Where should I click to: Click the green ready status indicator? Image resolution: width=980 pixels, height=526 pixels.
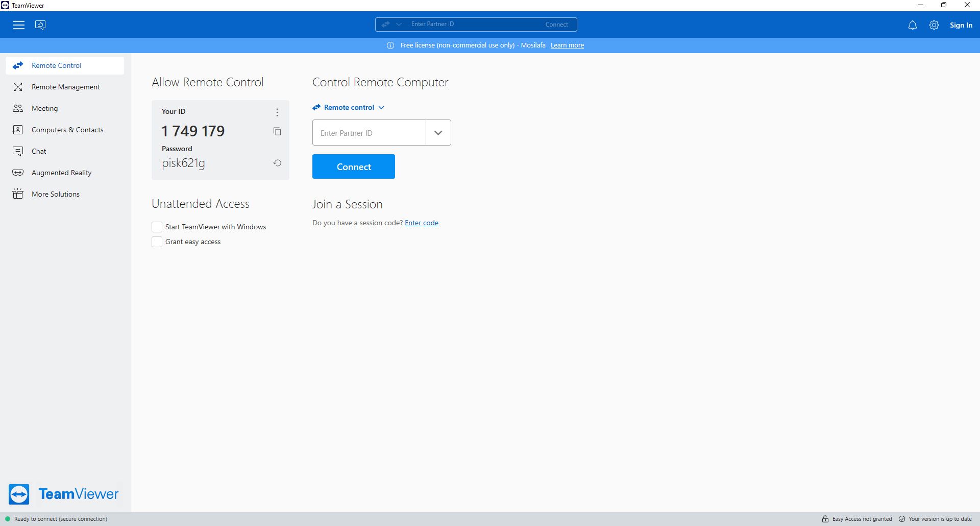8,519
